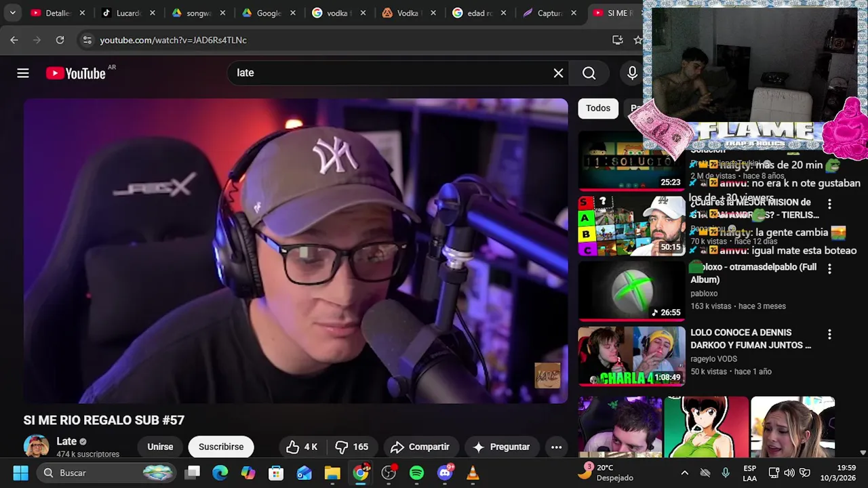This screenshot has width=868, height=488.
Task: Open Late channel avatar
Action: coord(37,447)
